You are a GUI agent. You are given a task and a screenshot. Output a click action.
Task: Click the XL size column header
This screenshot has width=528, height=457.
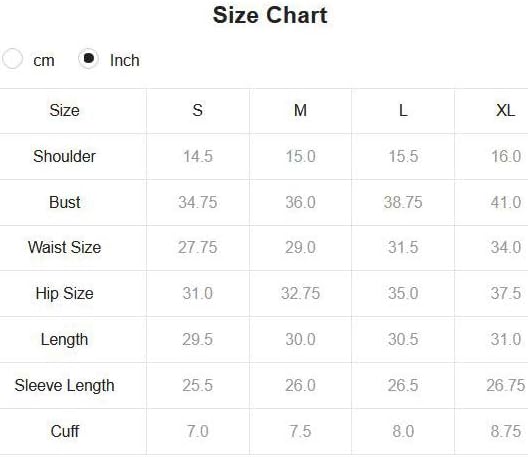(x=505, y=110)
